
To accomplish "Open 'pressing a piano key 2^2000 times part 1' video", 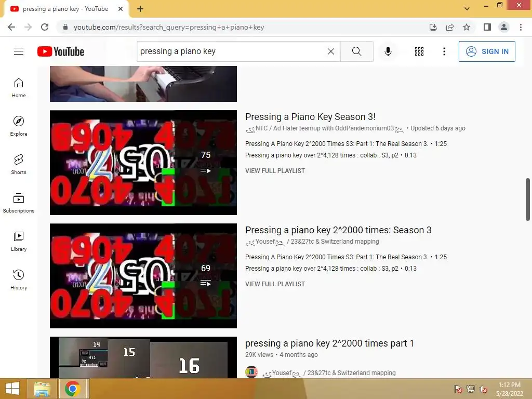I will (329, 343).
